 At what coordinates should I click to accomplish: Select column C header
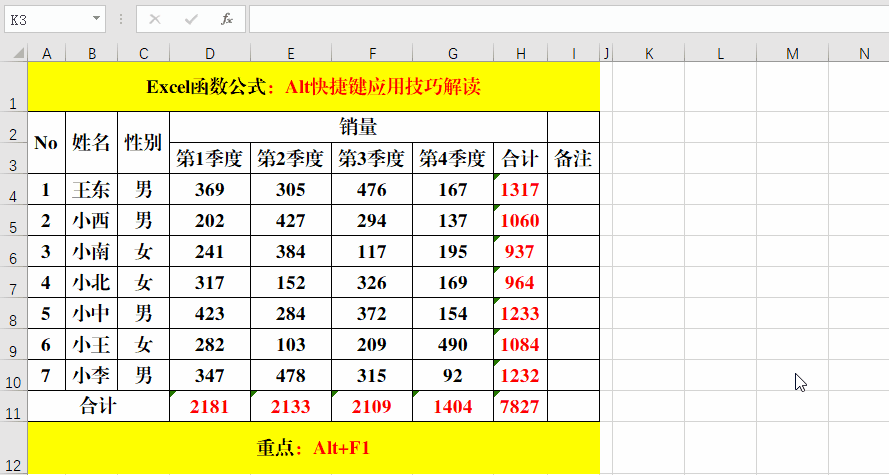click(x=143, y=54)
